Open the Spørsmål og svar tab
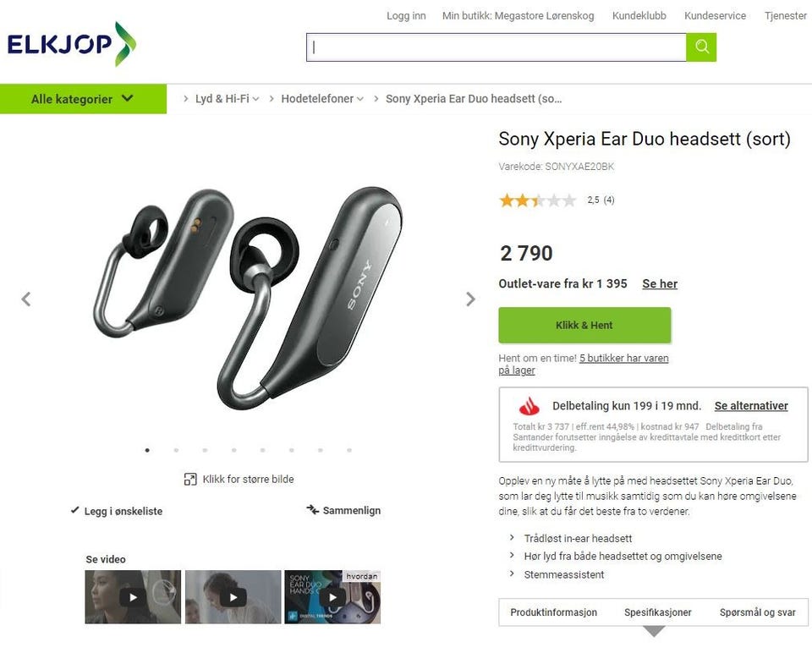The image size is (812, 664). pos(757,612)
